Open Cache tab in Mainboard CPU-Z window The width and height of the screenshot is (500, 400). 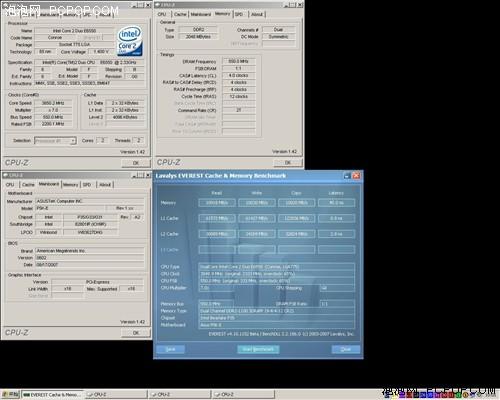coord(28,184)
